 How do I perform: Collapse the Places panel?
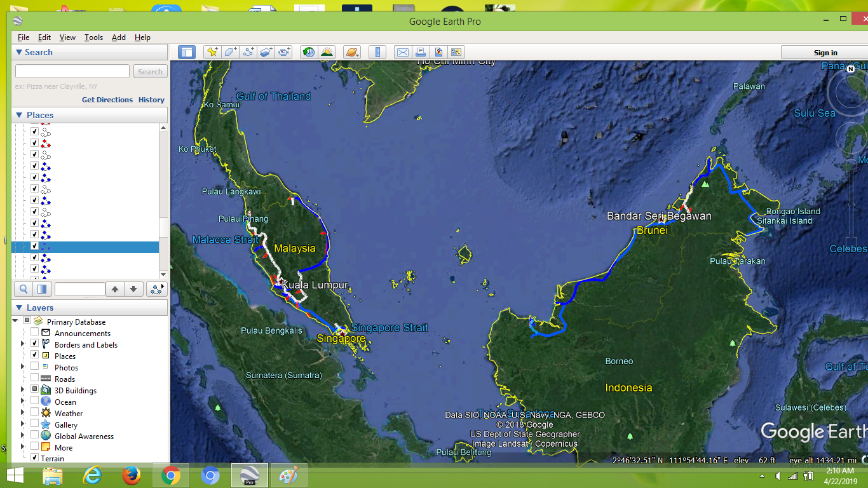pos(19,115)
